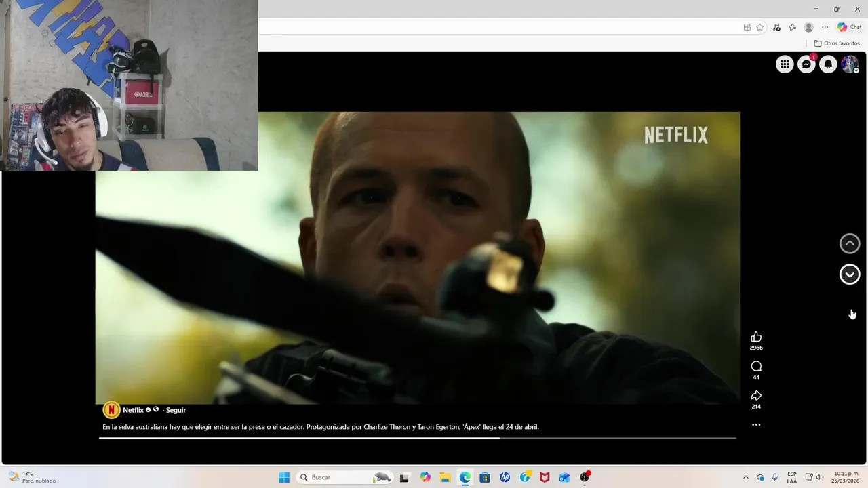Viewport: 868px width, 488px height.
Task: Click the 2966 likes count
Action: coord(756,348)
